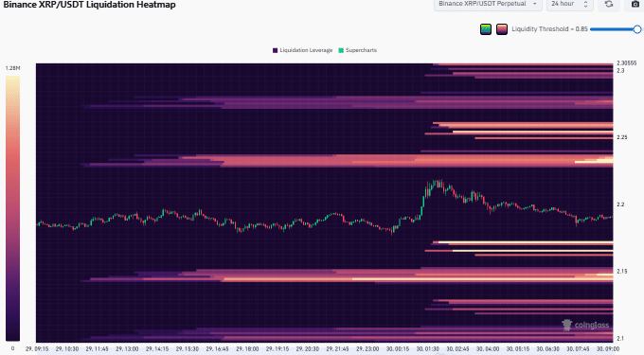Click the 2.25 price axis label
The height and width of the screenshot is (355, 644).
(x=622, y=137)
